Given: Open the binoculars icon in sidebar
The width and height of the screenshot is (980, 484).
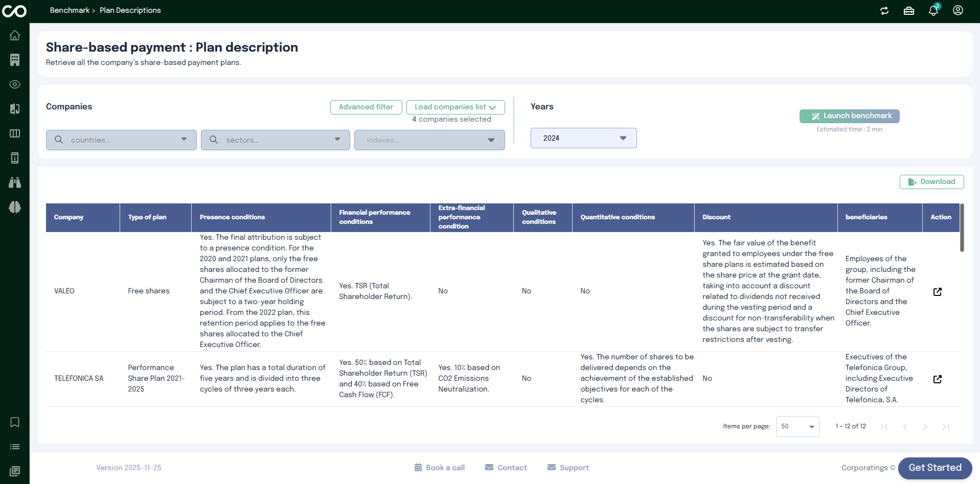Looking at the screenshot, I should [15, 182].
